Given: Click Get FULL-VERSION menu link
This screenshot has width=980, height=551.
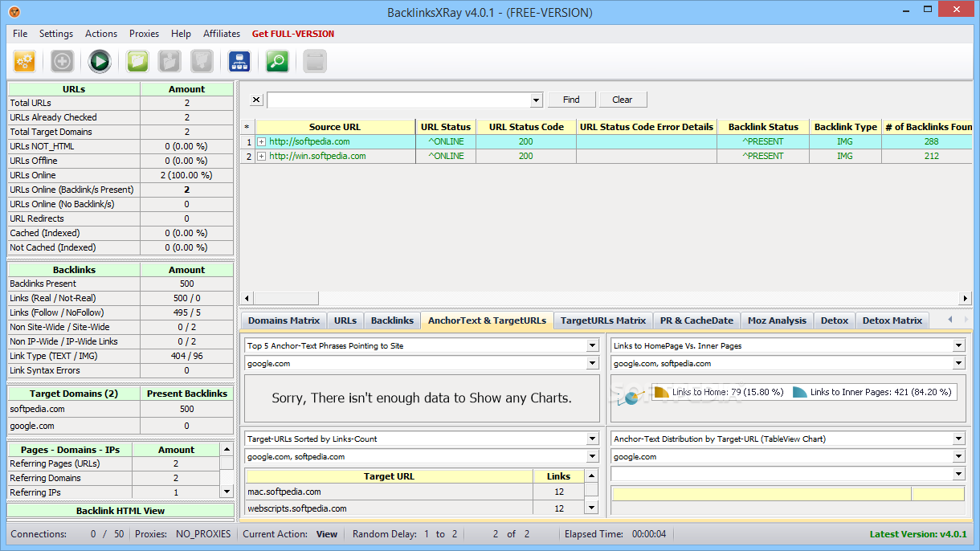Looking at the screenshot, I should click(x=293, y=34).
